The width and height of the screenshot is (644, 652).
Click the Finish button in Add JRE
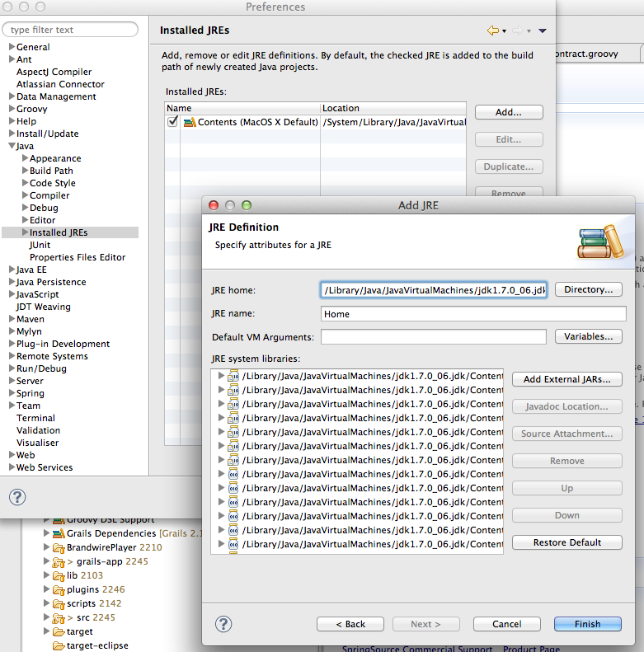tap(587, 624)
